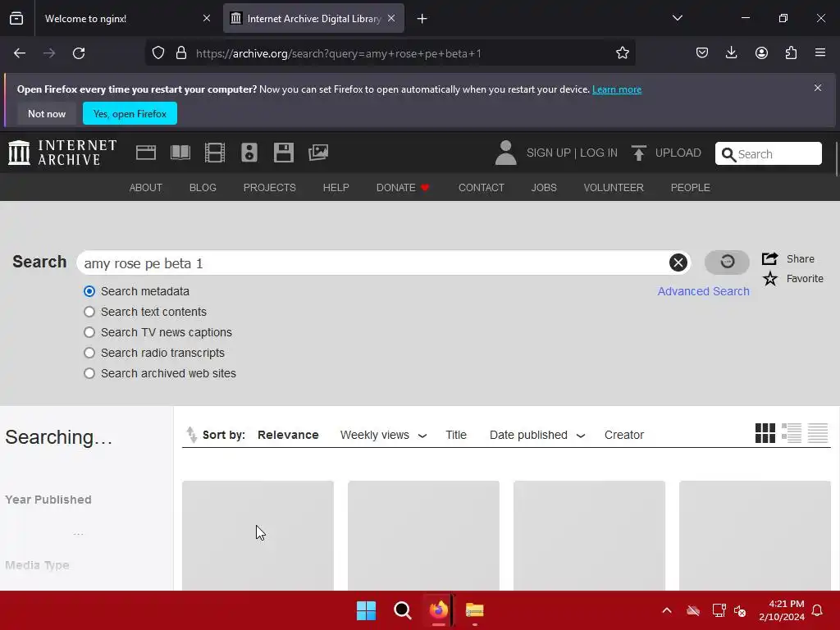This screenshot has width=840, height=630.
Task: Open the Images picture icon
Action: [318, 153]
